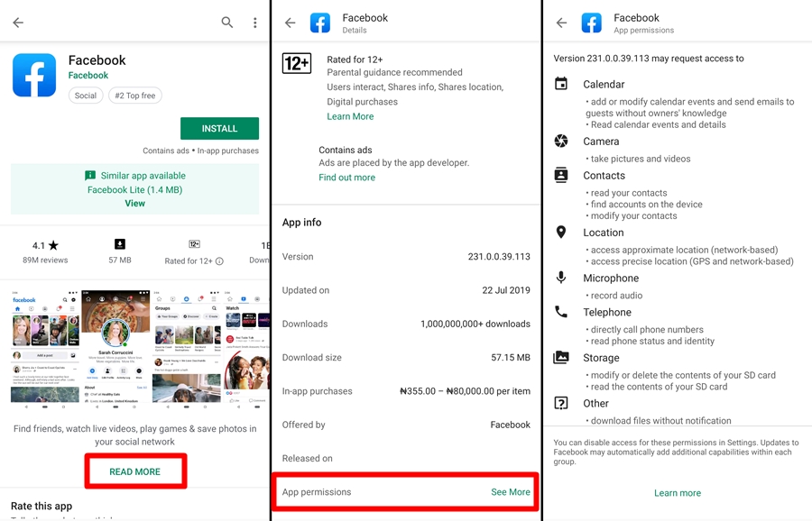The image size is (812, 521).
Task: Go back from the Facebook store page
Action: pyautogui.click(x=18, y=23)
